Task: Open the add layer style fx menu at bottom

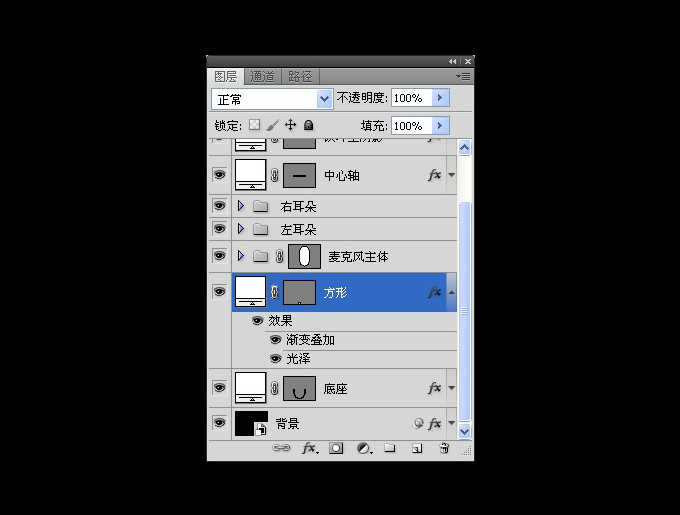Action: (310, 448)
